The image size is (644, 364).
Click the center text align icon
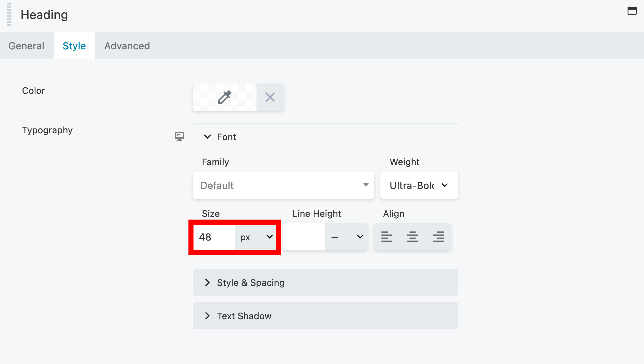point(412,237)
